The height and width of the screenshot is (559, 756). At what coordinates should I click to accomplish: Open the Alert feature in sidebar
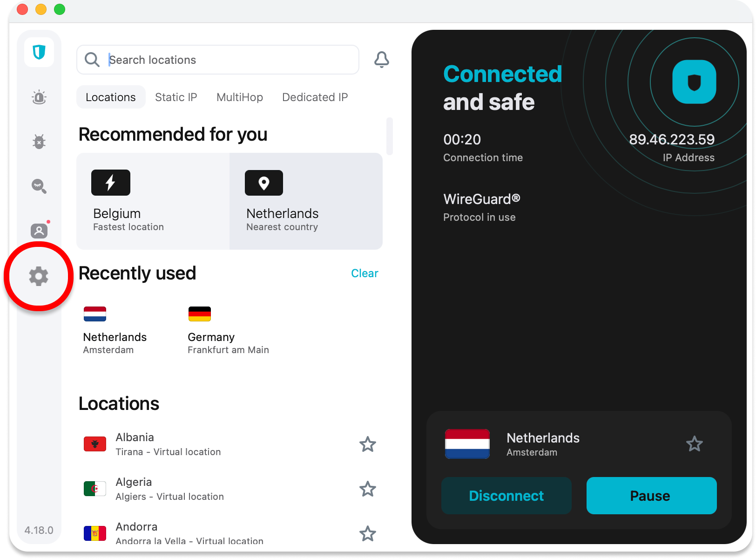[39, 97]
